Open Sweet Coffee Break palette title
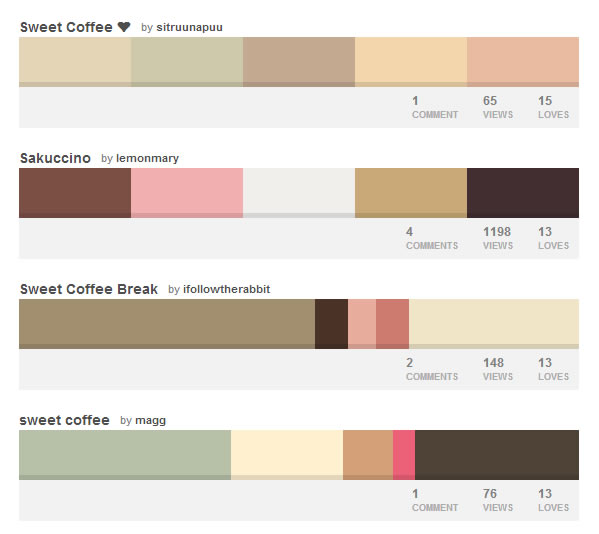The image size is (599, 534). pos(89,289)
